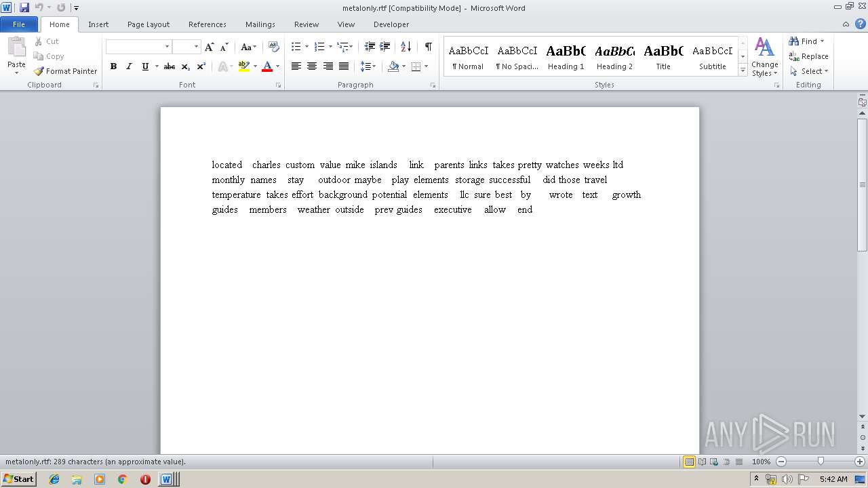The image size is (868, 488).
Task: Toggle Align Text Right
Action: tap(328, 66)
